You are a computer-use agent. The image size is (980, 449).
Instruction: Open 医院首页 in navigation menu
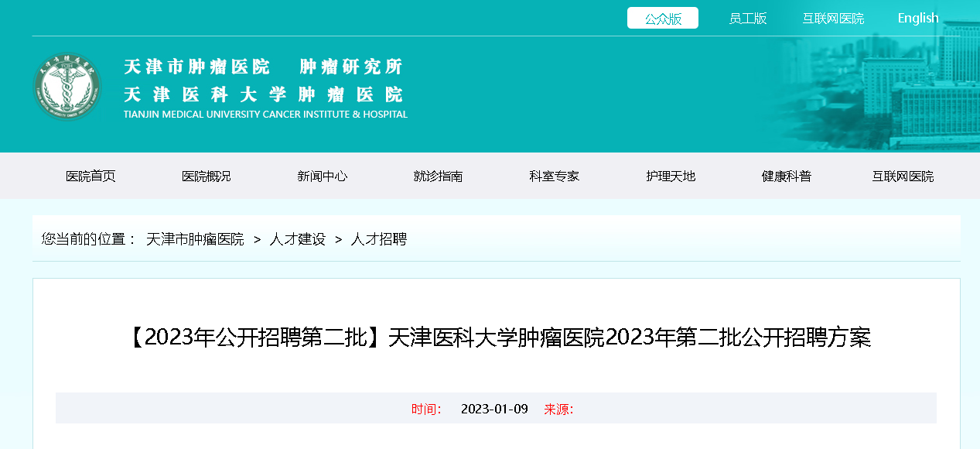(x=90, y=177)
